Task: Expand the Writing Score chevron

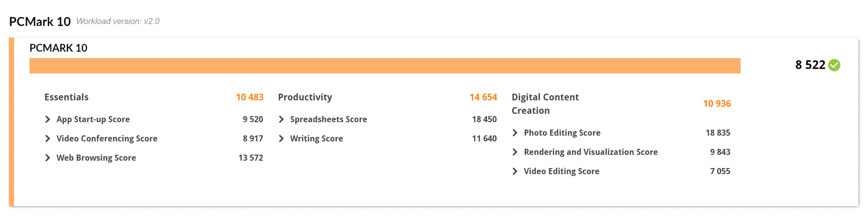Action: click(281, 139)
